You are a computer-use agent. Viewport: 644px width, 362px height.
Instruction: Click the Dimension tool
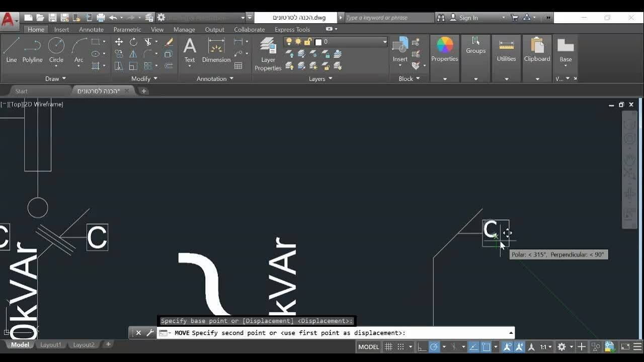click(216, 51)
